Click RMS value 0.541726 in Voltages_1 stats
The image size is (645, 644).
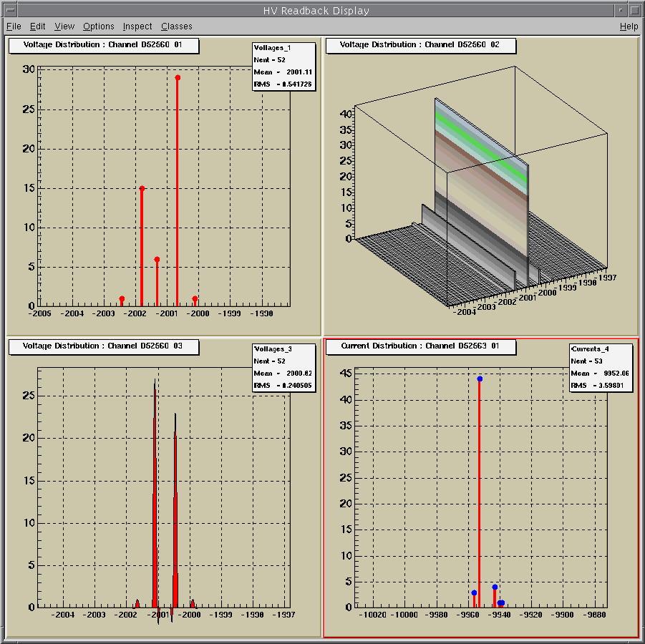(296, 84)
